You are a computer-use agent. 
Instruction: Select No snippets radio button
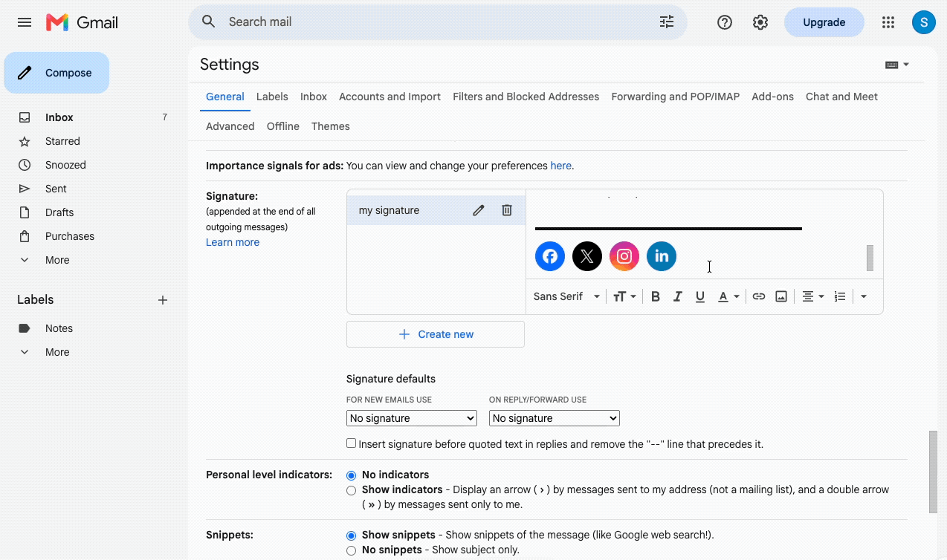(x=352, y=550)
